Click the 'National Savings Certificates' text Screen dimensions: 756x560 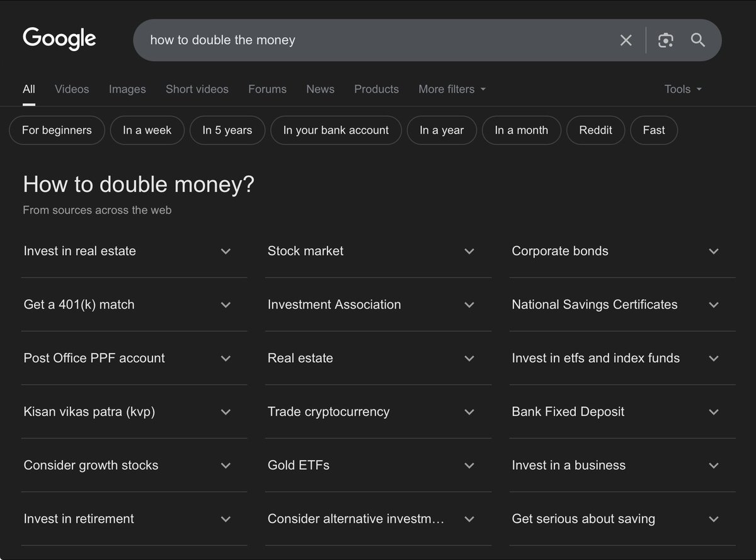point(595,304)
